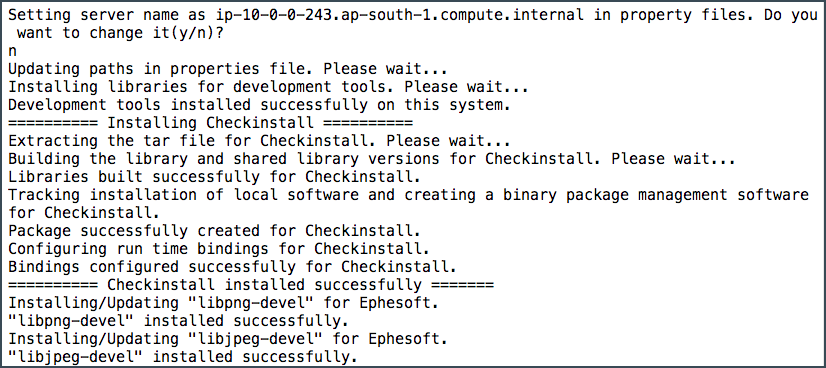The width and height of the screenshot is (826, 368).
Task: Click 'Installing libraries for development tools' line
Action: (269, 87)
